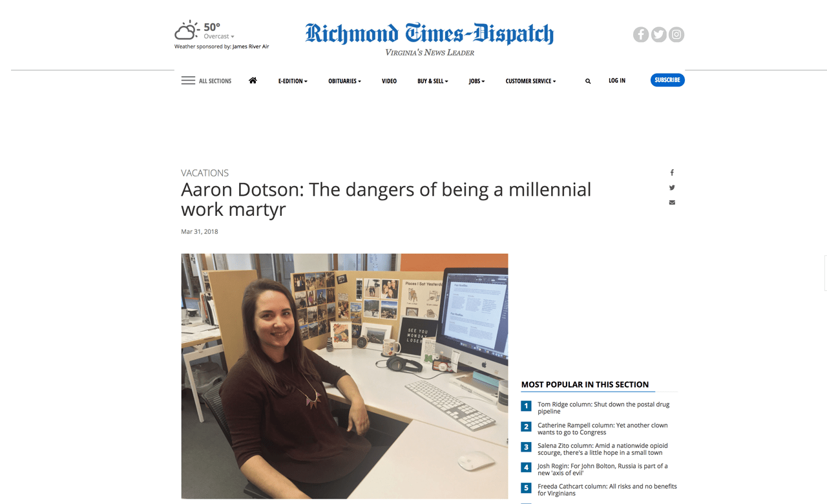Share article via Twitter side icon
The width and height of the screenshot is (827, 504).
point(672,187)
